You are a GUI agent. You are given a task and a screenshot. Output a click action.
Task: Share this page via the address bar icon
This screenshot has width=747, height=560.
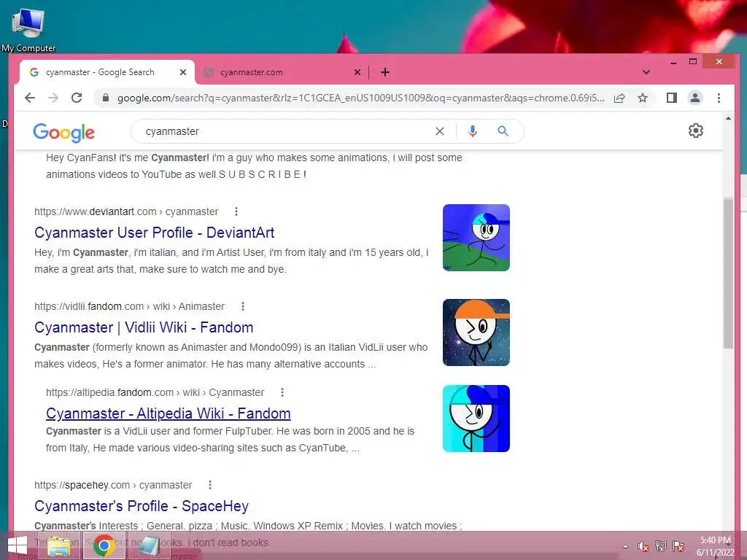coord(619,98)
